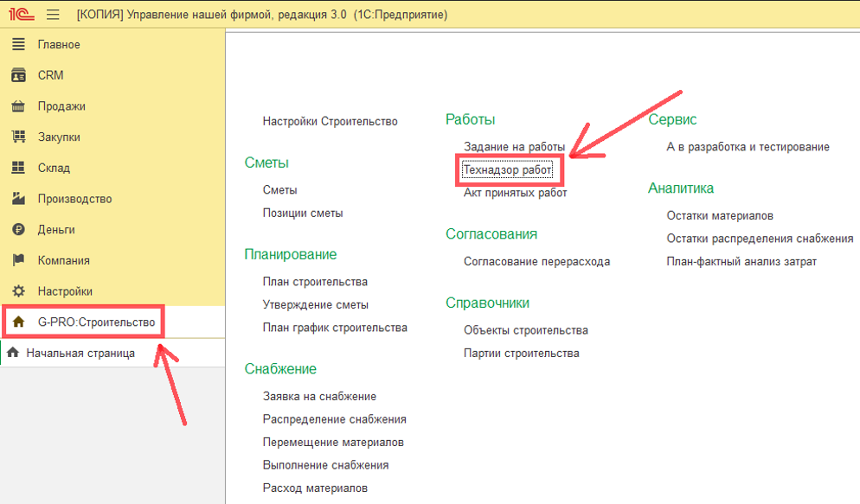Open the hamburger main menu
This screenshot has height=504, width=860.
(x=53, y=15)
